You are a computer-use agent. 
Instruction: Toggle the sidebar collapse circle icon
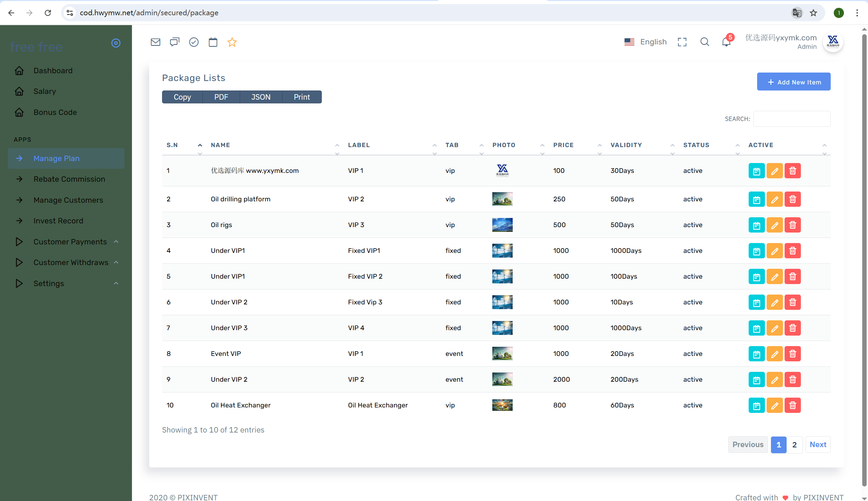coord(116,43)
